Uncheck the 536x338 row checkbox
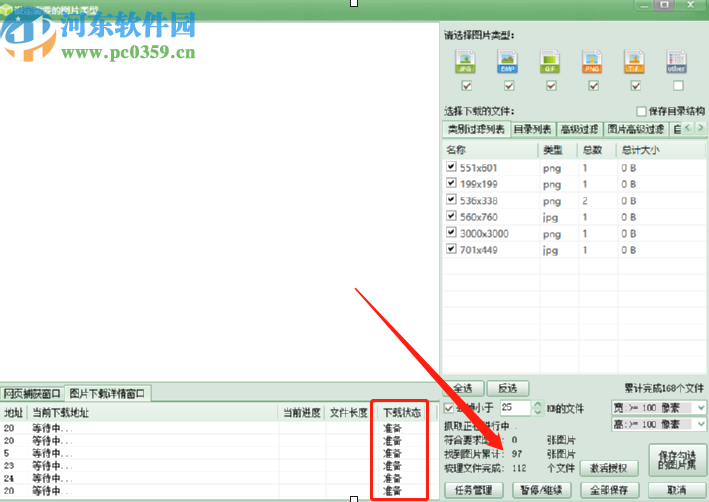 pyautogui.click(x=451, y=199)
